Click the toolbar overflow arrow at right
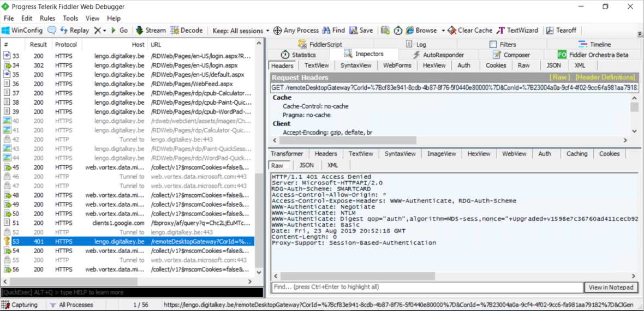Viewport: 644px width, 311px height. (x=640, y=34)
